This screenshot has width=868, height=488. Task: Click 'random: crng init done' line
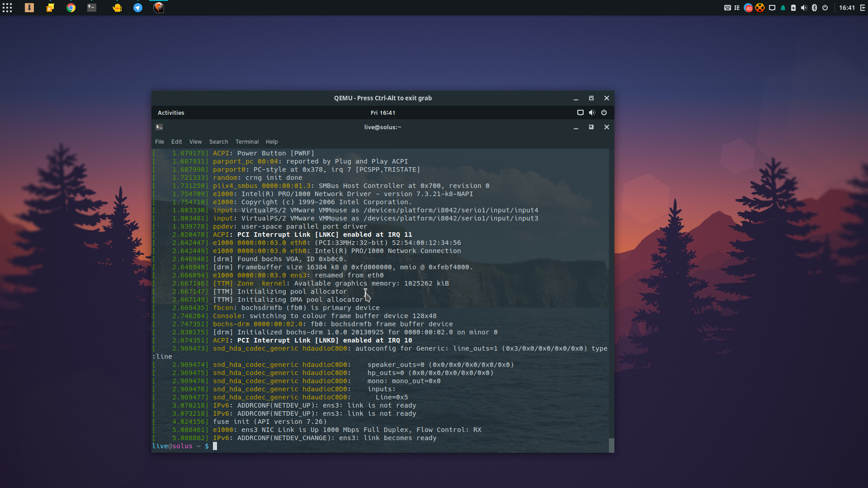258,178
